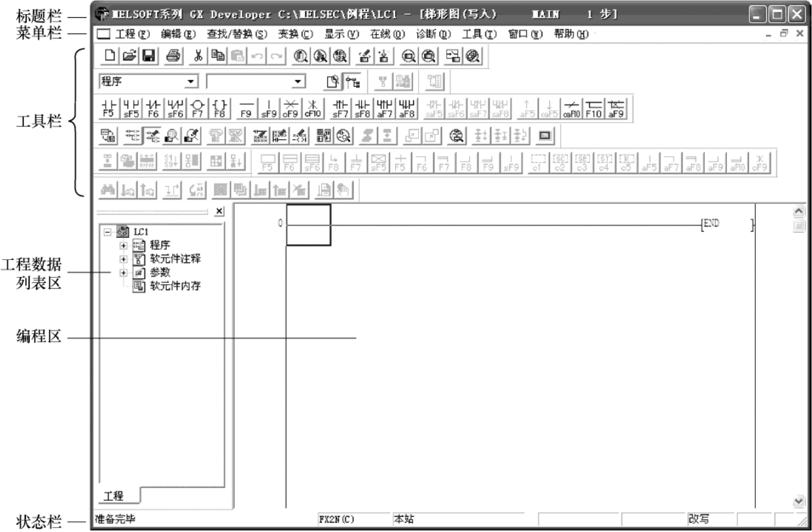The image size is (812, 532).
Task: Insert output coil F7
Action: point(198,109)
